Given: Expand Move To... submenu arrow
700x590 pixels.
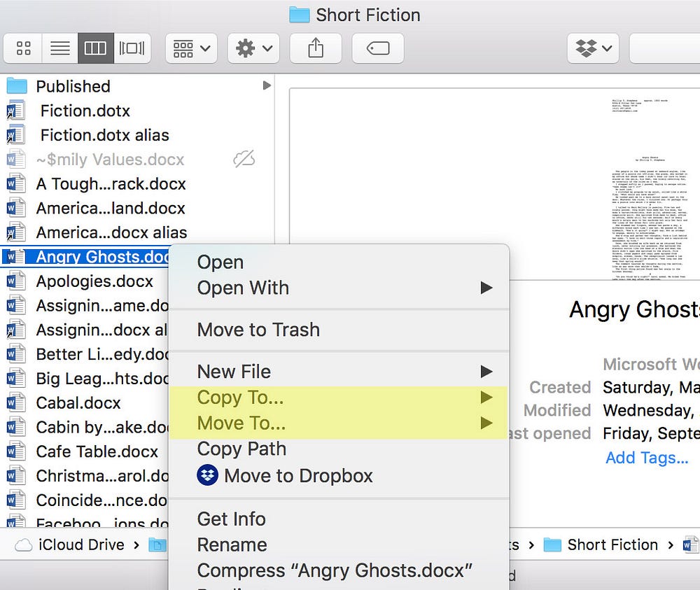Looking at the screenshot, I should (486, 423).
